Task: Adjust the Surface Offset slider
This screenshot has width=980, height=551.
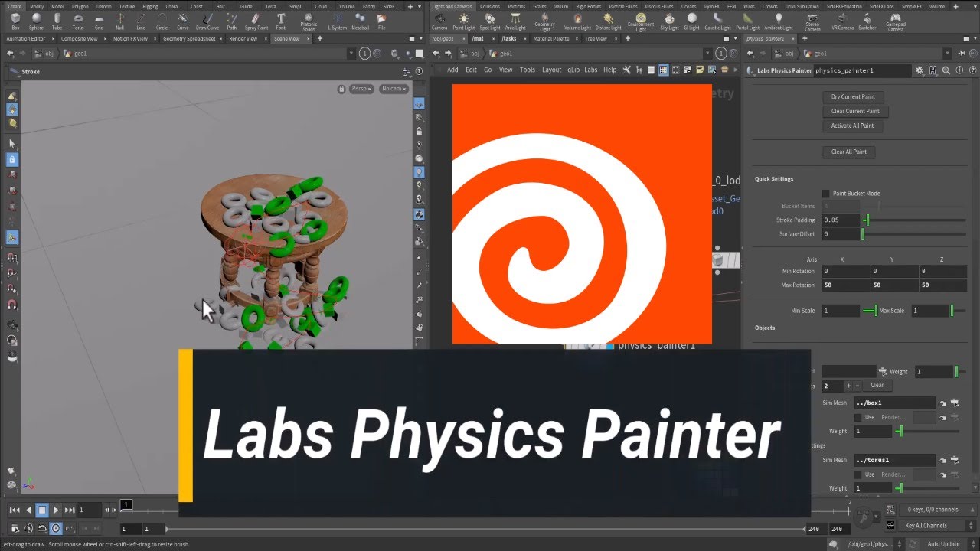Action: (914, 234)
